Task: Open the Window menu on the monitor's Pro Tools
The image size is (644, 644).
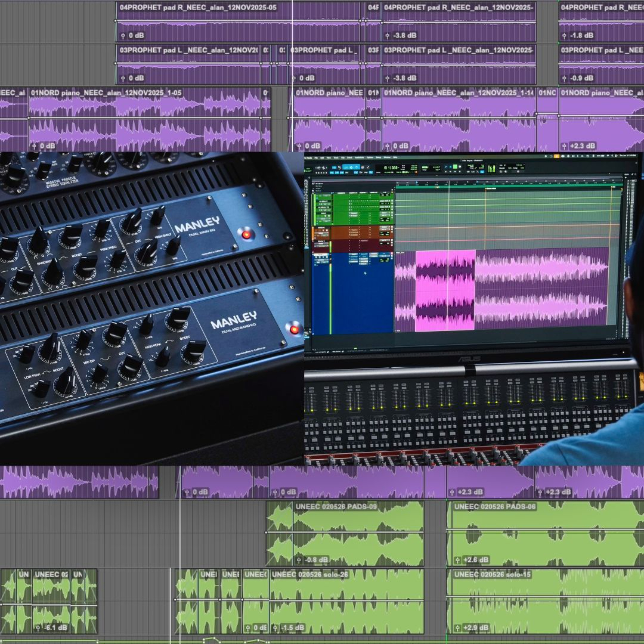Action: (x=387, y=157)
